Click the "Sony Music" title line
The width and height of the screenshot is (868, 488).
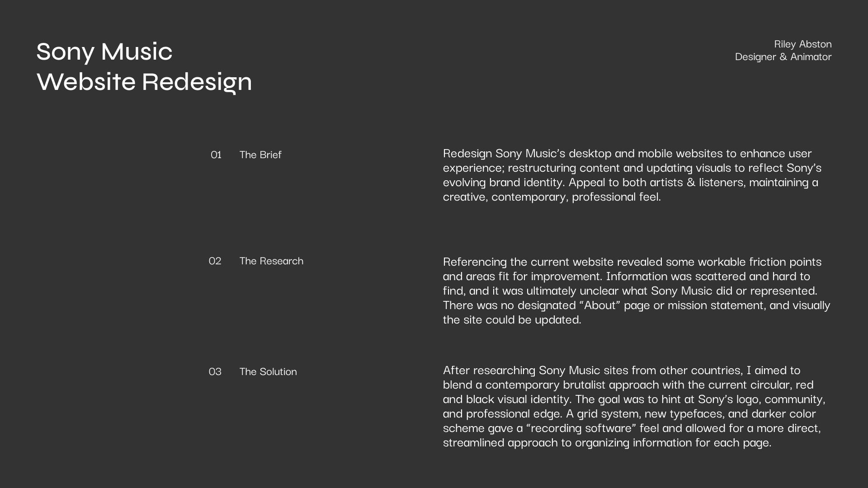(x=104, y=51)
